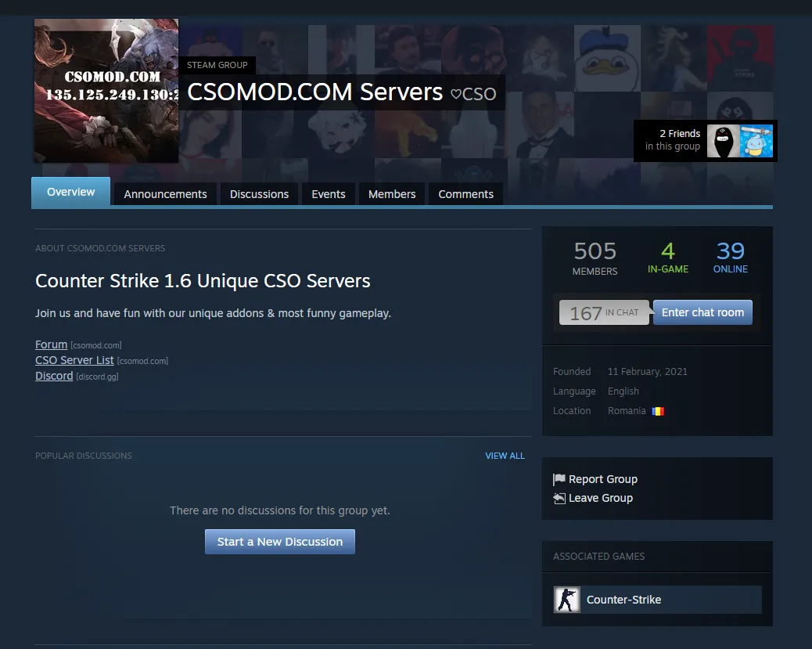Follow the Discord link
Image resolution: width=812 pixels, height=649 pixels.
click(54, 376)
